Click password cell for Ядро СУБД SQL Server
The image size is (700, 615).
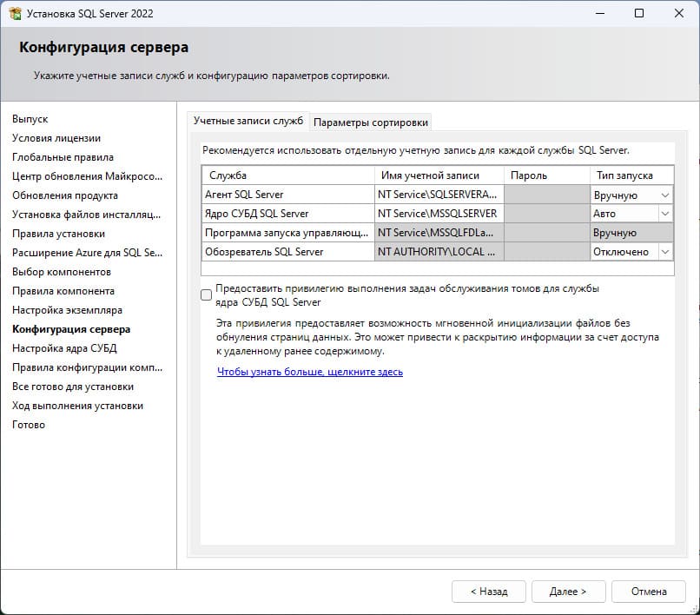(547, 214)
